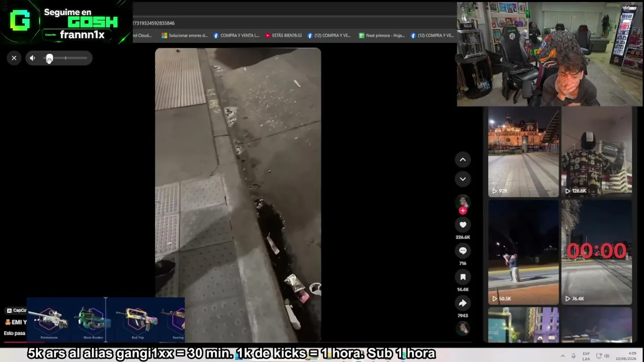Open the taskbar clock and date
This screenshot has width=644, height=362.
(x=625, y=356)
